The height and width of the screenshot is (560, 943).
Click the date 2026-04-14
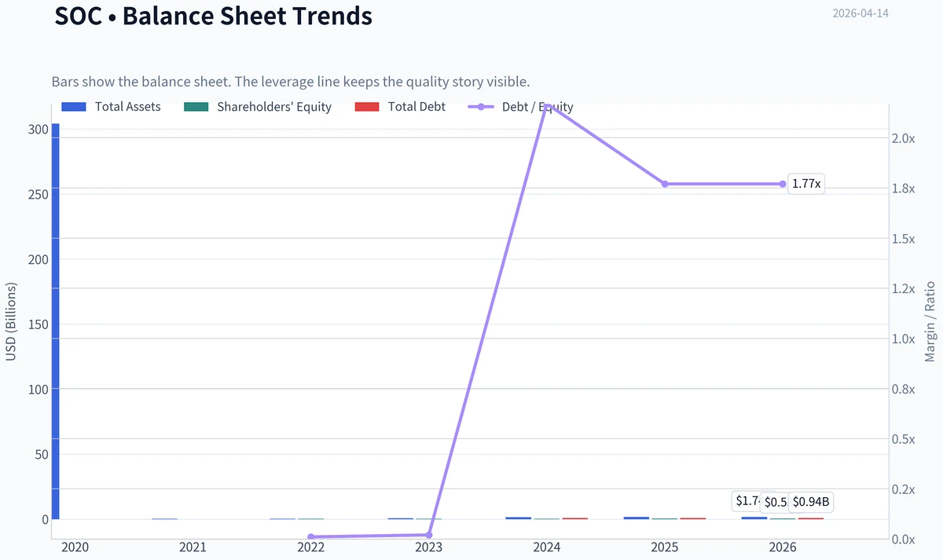click(860, 13)
